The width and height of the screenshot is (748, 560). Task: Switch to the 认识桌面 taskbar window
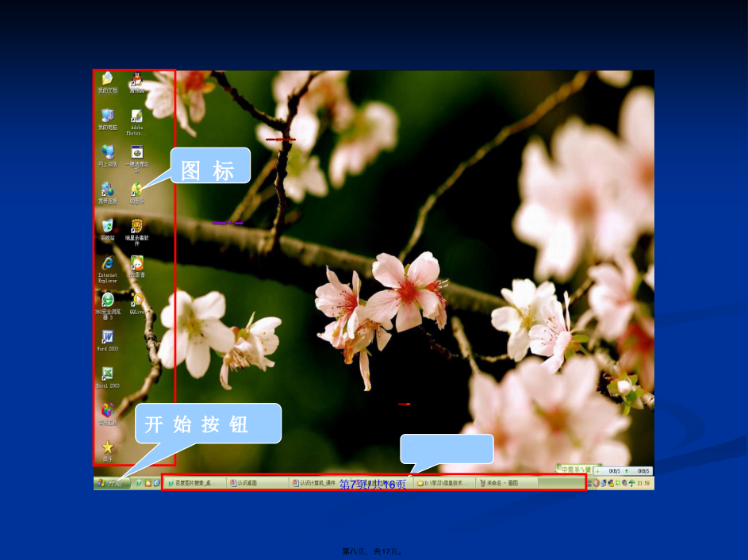pyautogui.click(x=258, y=483)
